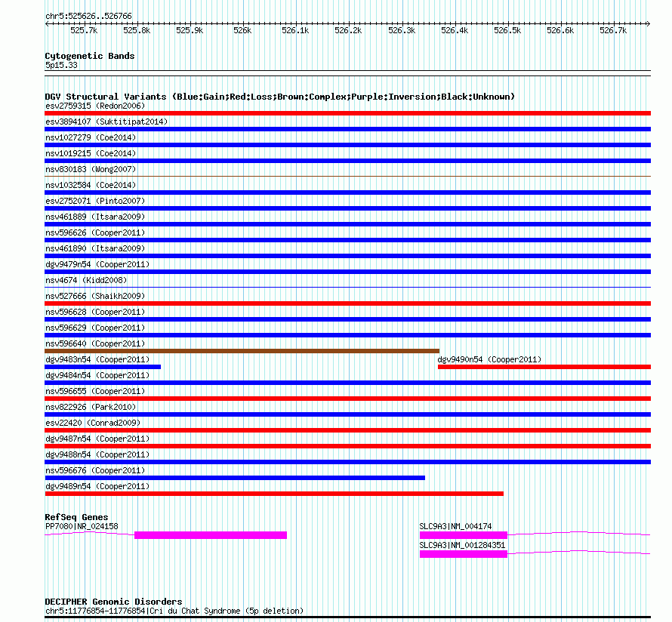Viewport: 672px width, 622px height.
Task: Click the nsv1019215 (Coe2014) label
Action: point(91,153)
